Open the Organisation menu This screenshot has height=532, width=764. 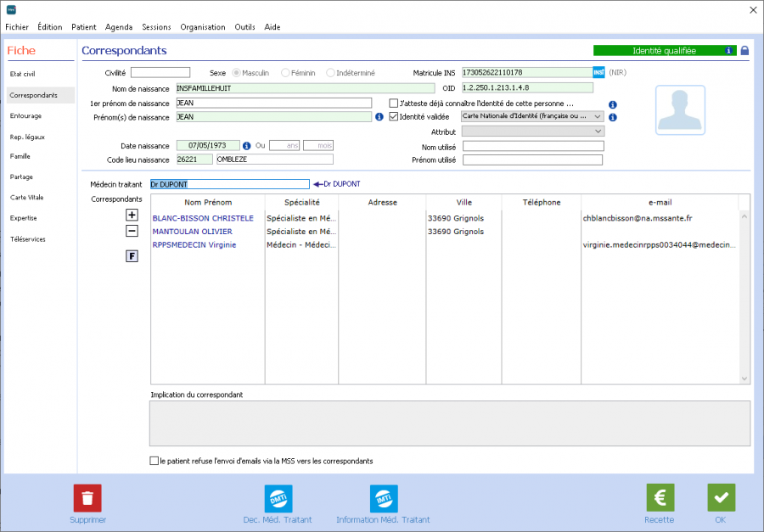(x=203, y=27)
